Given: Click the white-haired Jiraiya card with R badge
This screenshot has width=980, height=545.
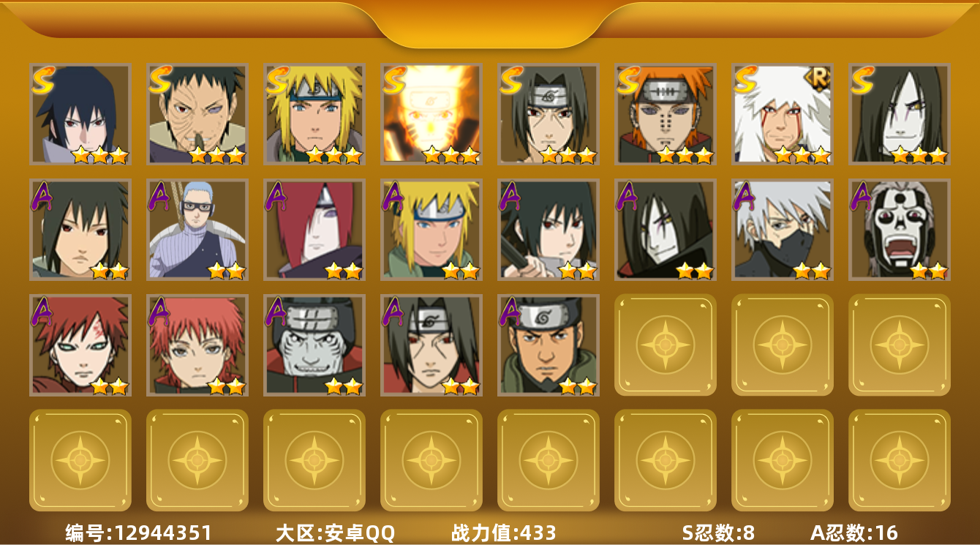Looking at the screenshot, I should pyautogui.click(x=783, y=114).
